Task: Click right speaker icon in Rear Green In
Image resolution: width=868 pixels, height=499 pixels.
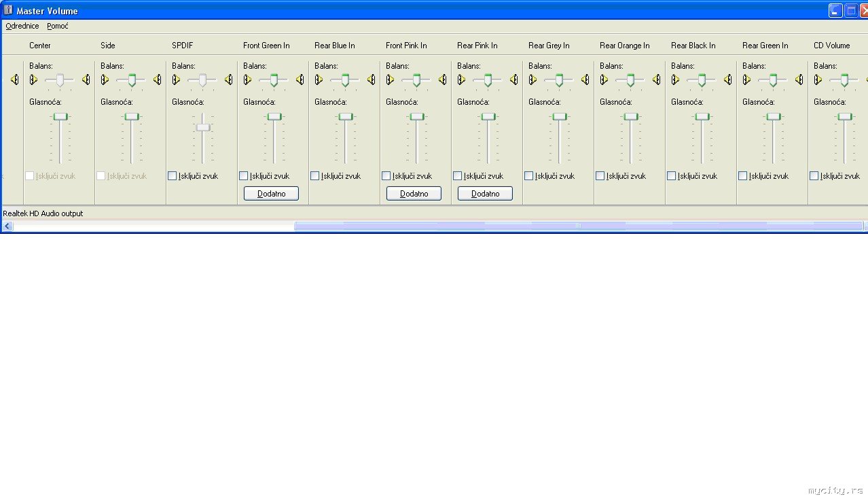Action: [799, 80]
